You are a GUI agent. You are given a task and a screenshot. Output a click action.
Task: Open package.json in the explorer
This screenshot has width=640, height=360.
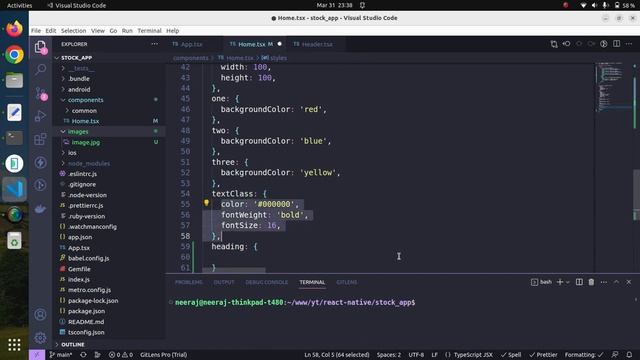click(86, 311)
